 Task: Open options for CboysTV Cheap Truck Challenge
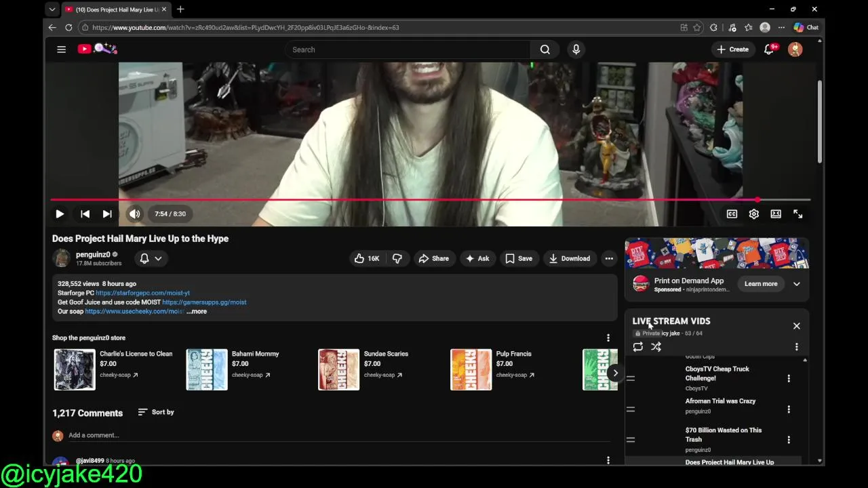coord(789,378)
